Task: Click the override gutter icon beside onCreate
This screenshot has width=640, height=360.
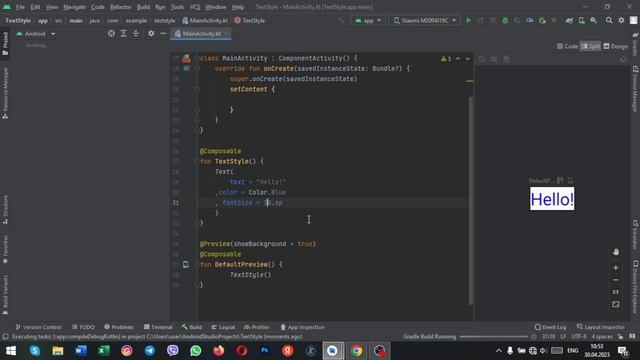Action: (186, 69)
